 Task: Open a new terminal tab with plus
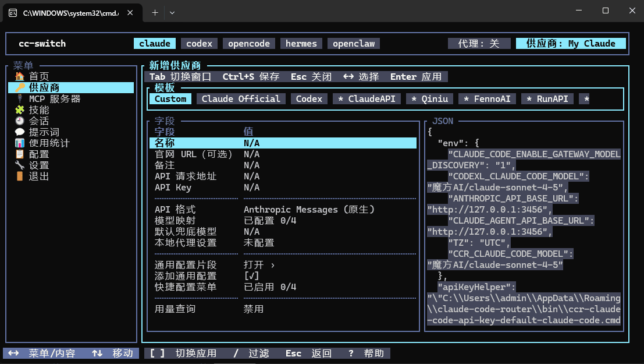(x=155, y=13)
